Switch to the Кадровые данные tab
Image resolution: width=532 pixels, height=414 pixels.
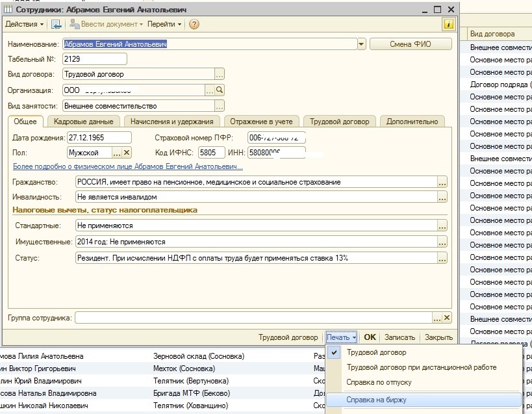click(83, 122)
